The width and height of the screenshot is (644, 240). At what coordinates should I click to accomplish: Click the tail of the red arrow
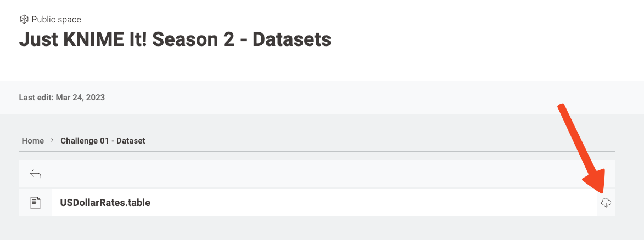coord(562,107)
